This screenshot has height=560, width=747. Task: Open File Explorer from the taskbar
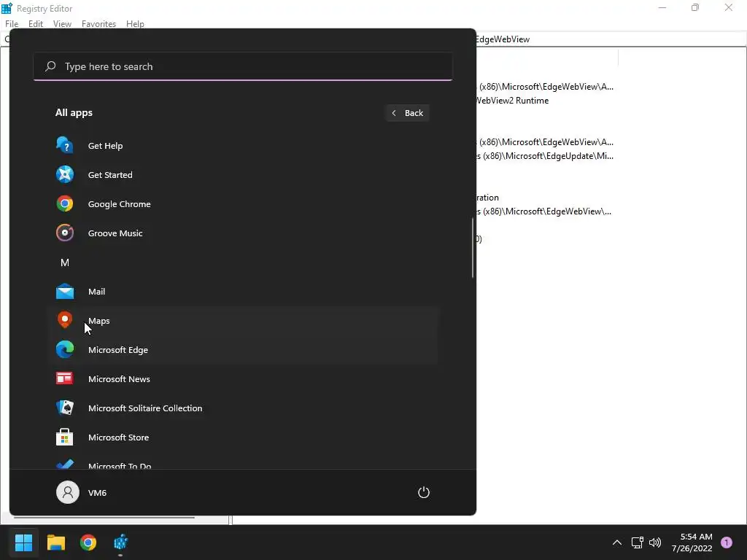pyautogui.click(x=55, y=542)
